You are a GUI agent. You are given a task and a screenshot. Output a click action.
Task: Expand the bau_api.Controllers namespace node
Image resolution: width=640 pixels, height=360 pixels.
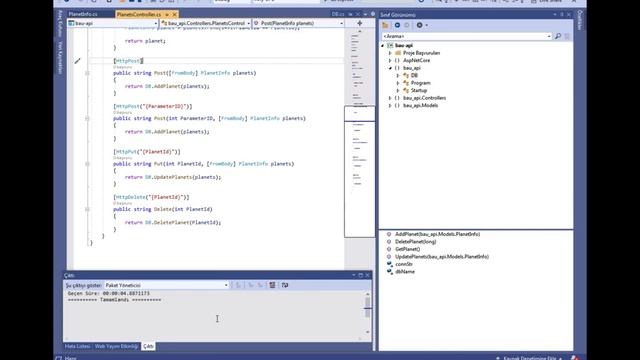coord(390,98)
